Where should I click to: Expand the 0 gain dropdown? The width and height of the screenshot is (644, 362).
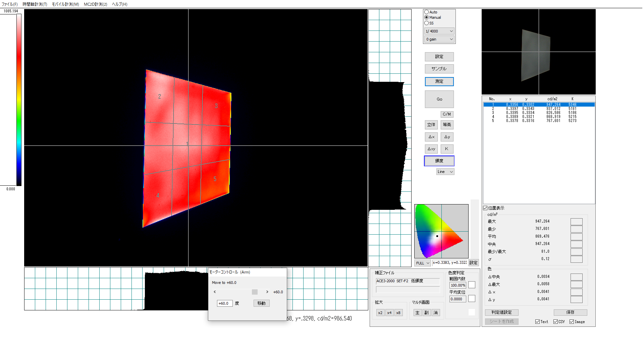(x=439, y=39)
